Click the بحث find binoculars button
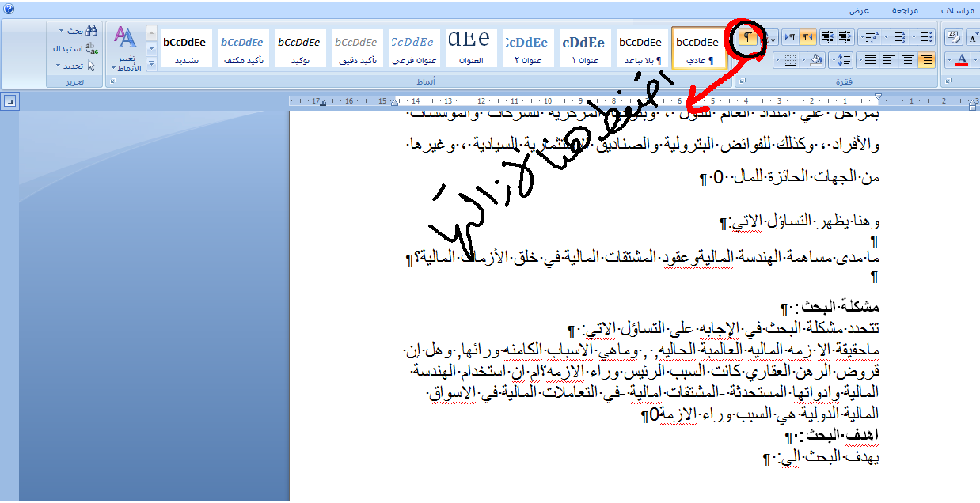This screenshot has height=503, width=980. point(78,31)
